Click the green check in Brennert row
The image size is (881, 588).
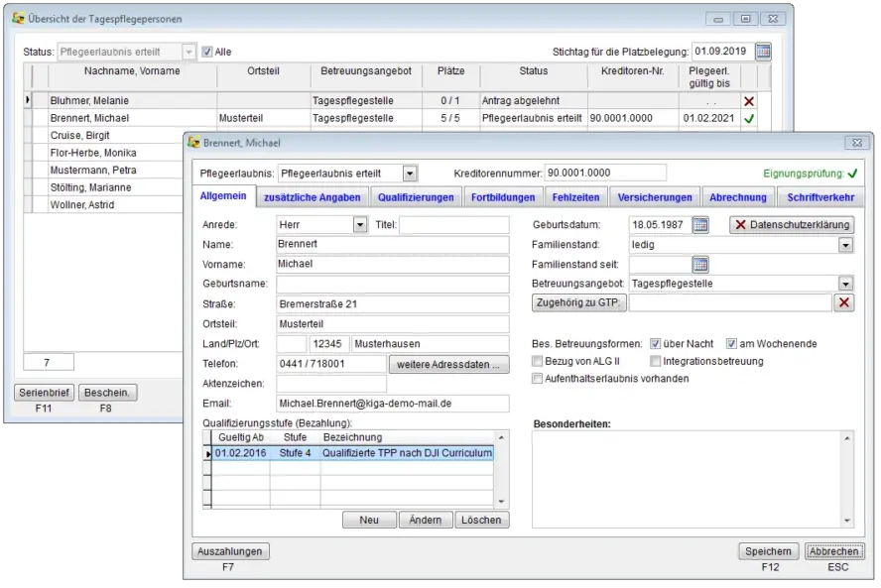coord(748,118)
